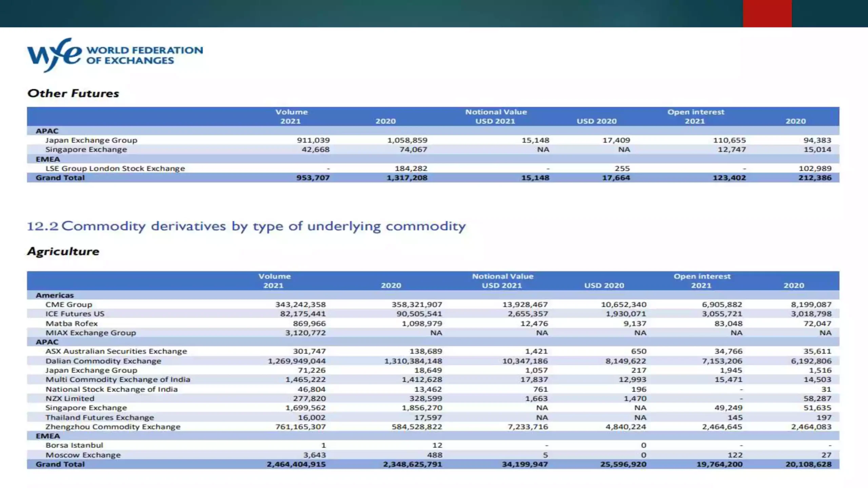Click the value 2,464,645

(722, 427)
